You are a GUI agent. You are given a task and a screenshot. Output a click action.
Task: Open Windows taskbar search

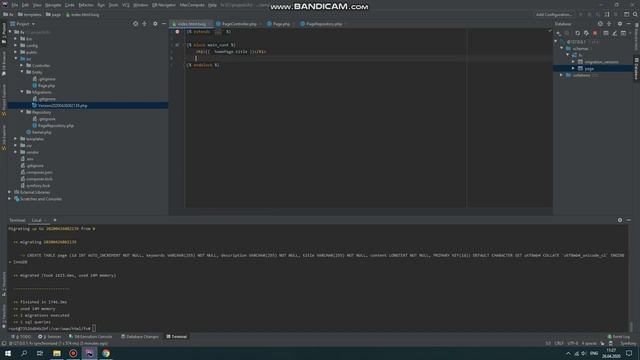tap(24, 353)
